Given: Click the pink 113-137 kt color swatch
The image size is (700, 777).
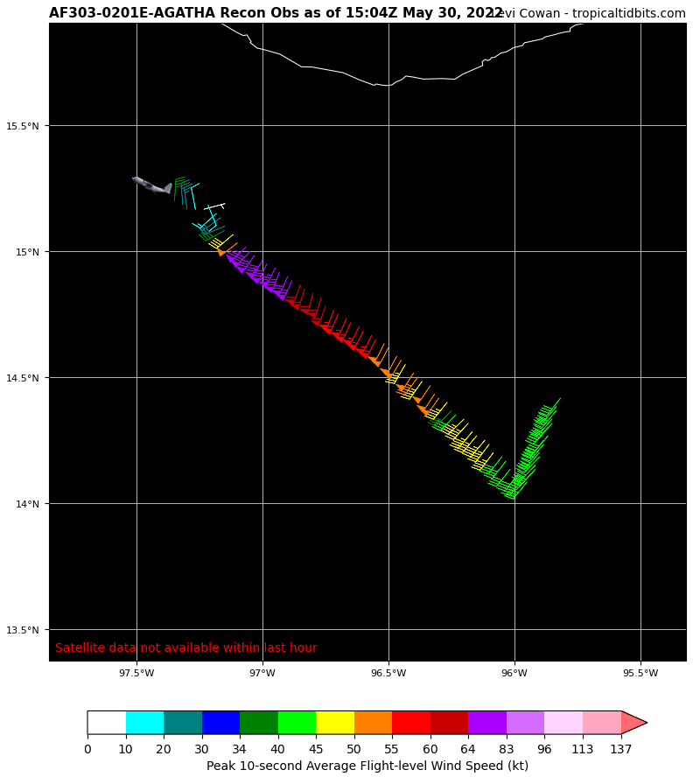Looking at the screenshot, I should tap(602, 722).
